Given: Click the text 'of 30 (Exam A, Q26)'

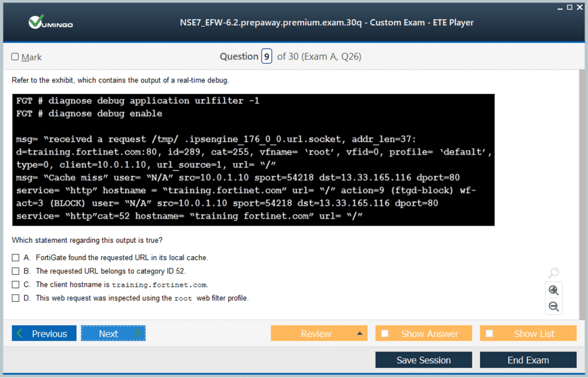Looking at the screenshot, I should point(319,57).
